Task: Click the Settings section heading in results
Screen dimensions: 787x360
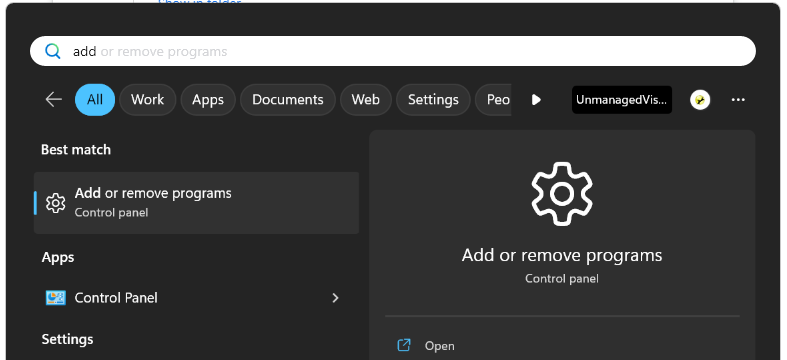Action: (67, 339)
